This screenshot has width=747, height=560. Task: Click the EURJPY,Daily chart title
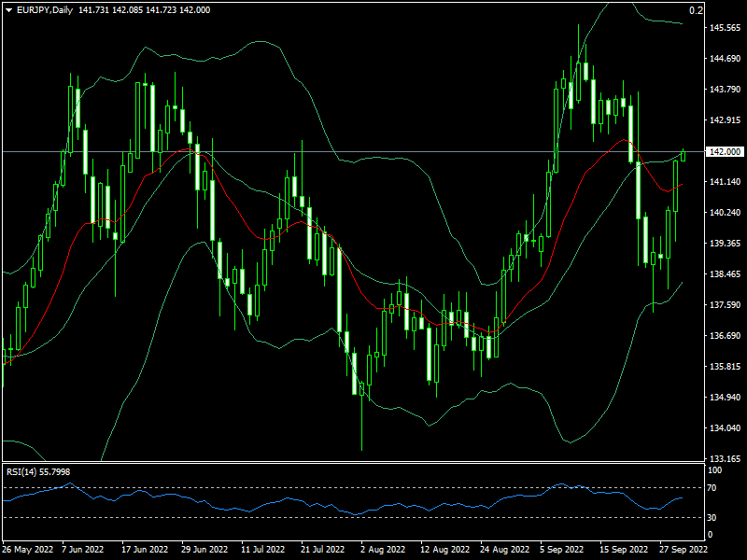pyautogui.click(x=44, y=10)
